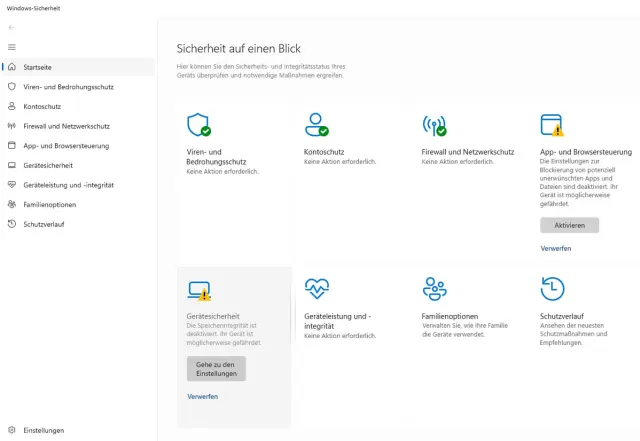
Task: Open Viren- und Bedrohungsschutz in sidebar
Action: (x=68, y=87)
